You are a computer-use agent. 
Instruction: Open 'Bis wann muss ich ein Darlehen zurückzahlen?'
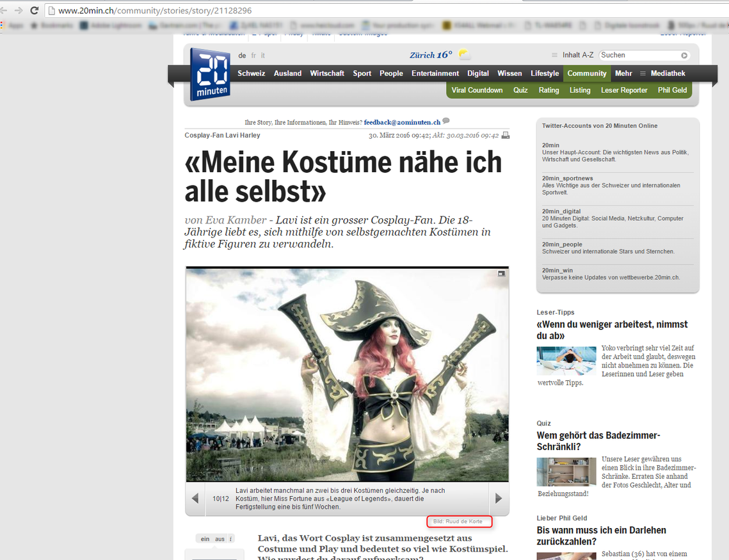pos(601,536)
